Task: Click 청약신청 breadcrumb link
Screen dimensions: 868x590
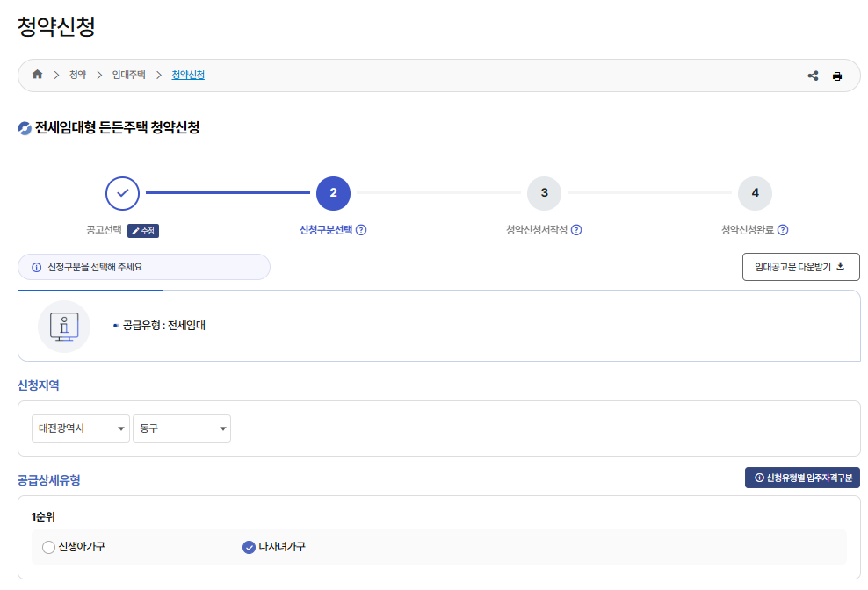Action: [x=188, y=75]
